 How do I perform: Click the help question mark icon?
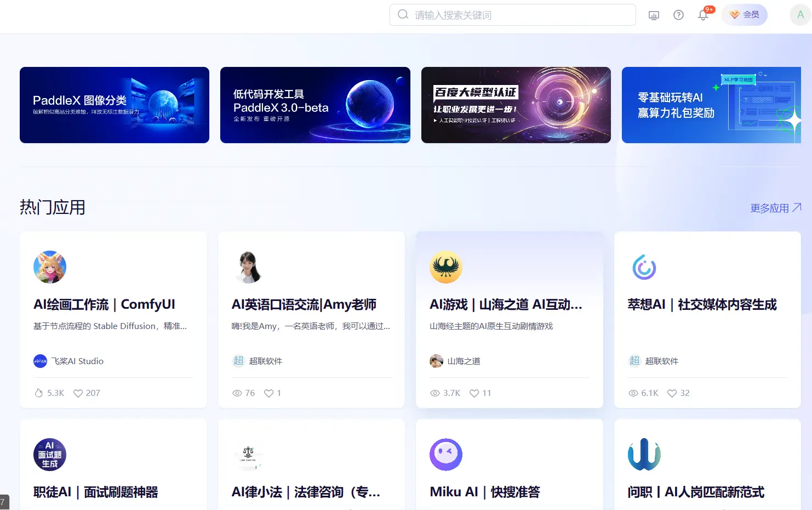[x=678, y=15]
